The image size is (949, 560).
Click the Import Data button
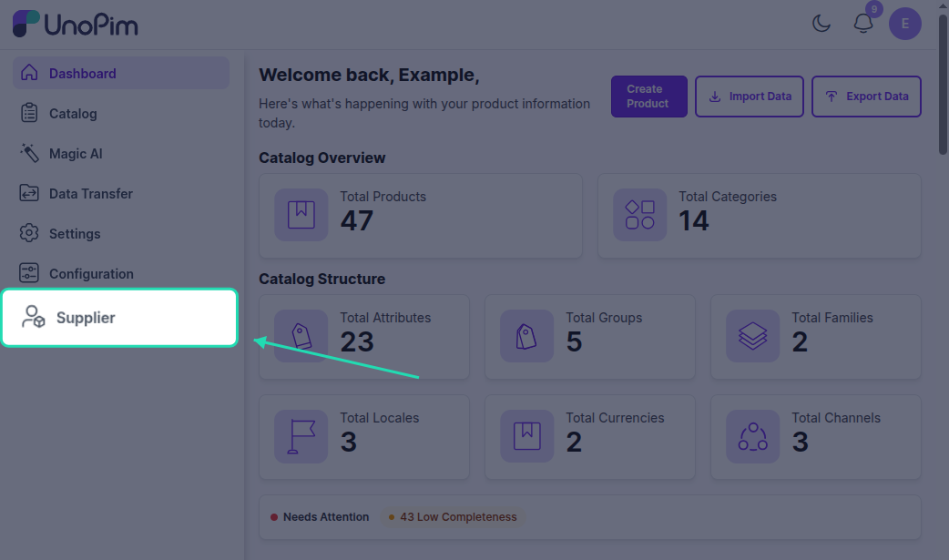point(750,97)
